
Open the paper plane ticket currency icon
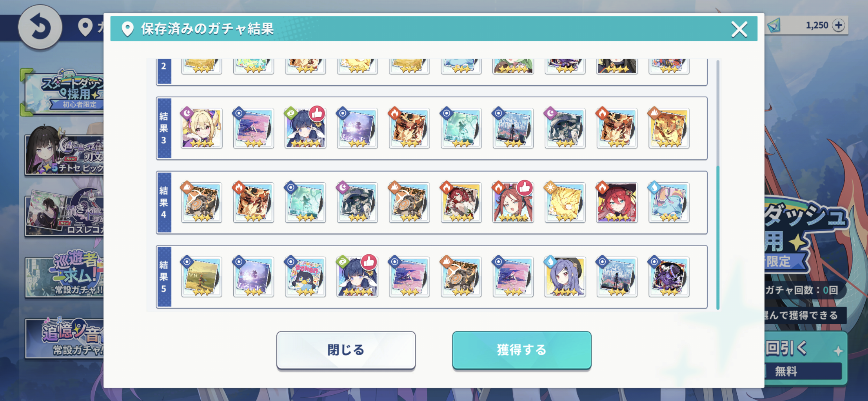tap(775, 25)
